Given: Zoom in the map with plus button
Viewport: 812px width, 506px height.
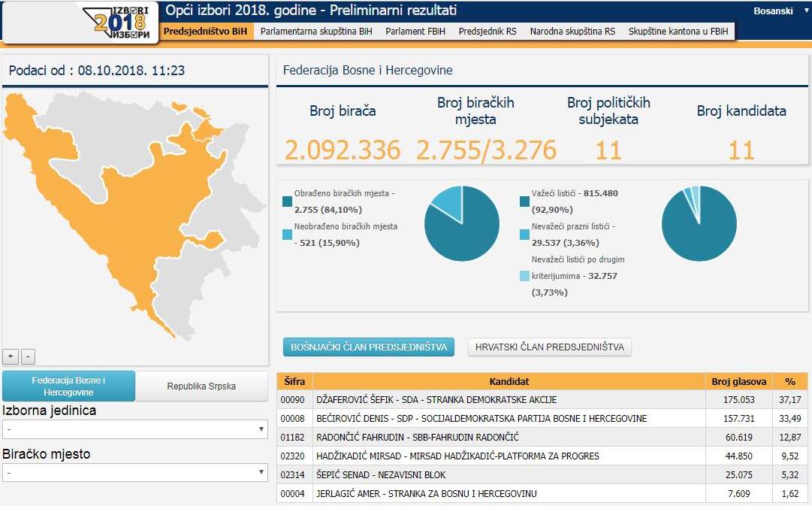Looking at the screenshot, I should click(11, 356).
